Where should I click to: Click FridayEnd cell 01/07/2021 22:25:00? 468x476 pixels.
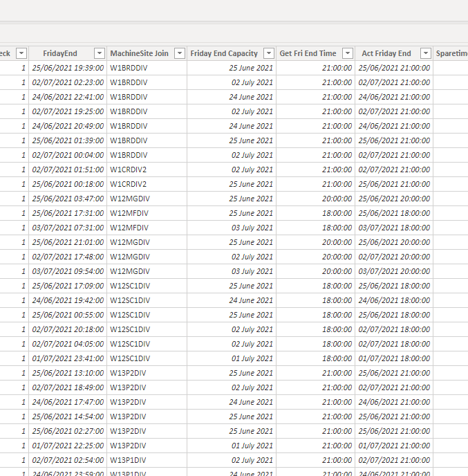tap(68, 446)
